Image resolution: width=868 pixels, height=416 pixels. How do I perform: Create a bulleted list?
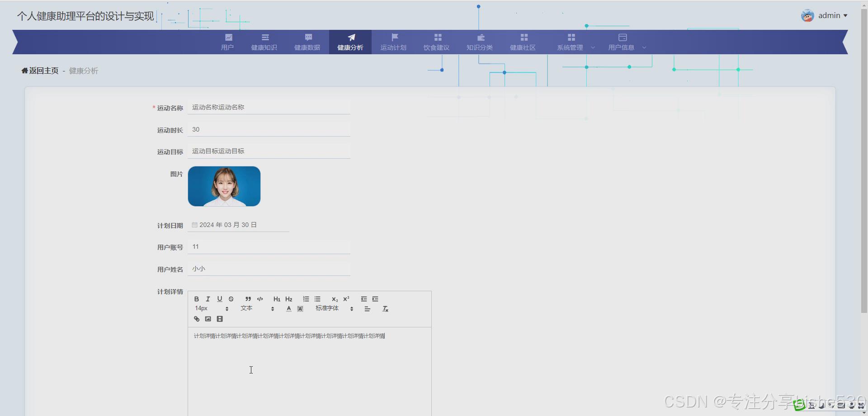coord(317,299)
